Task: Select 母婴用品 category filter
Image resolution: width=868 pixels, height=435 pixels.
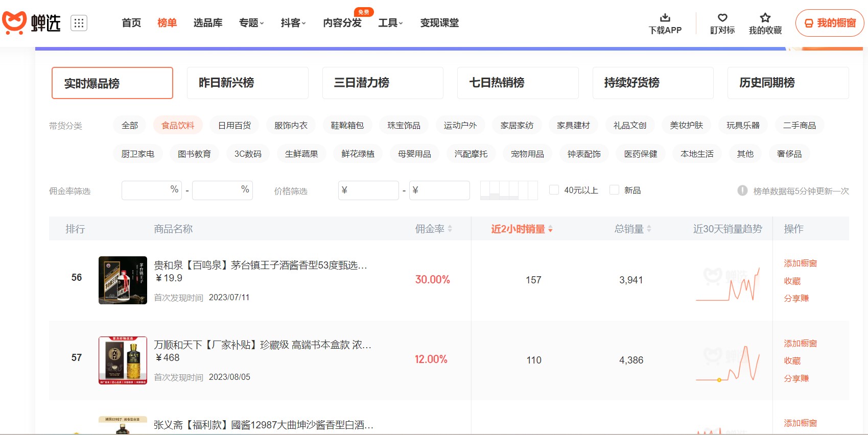Action: [x=414, y=154]
